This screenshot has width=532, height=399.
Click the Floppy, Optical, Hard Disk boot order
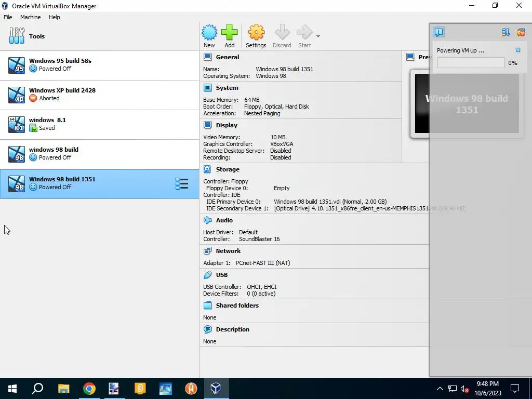[276, 107]
